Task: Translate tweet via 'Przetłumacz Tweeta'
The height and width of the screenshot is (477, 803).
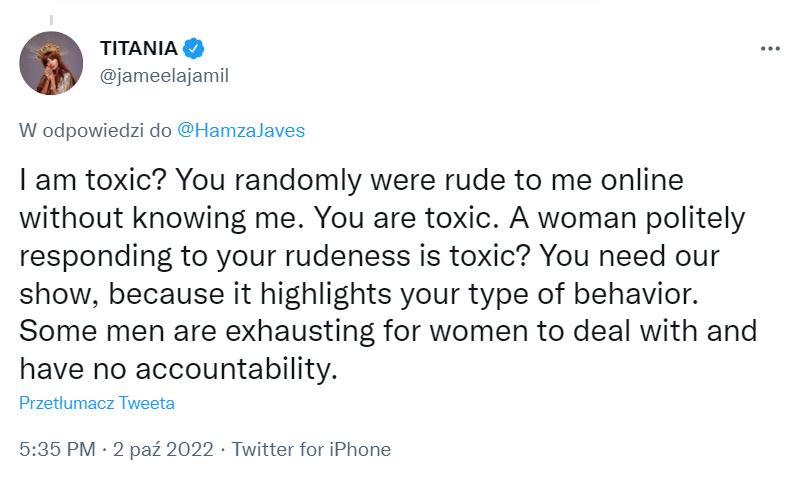Action: [x=97, y=403]
